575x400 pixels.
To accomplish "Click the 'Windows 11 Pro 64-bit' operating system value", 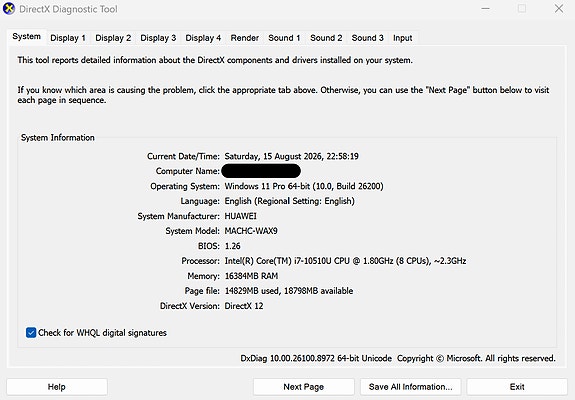I will pos(267,186).
